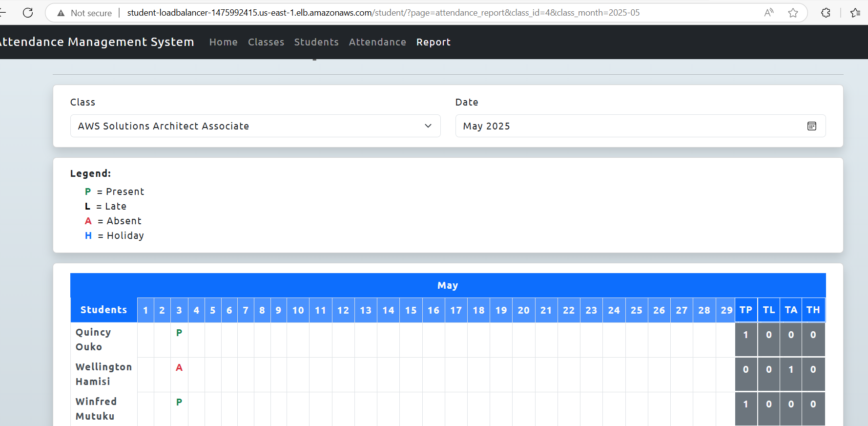Open the Read aloud icon in address bar
This screenshot has height=426, width=868.
click(x=769, y=13)
